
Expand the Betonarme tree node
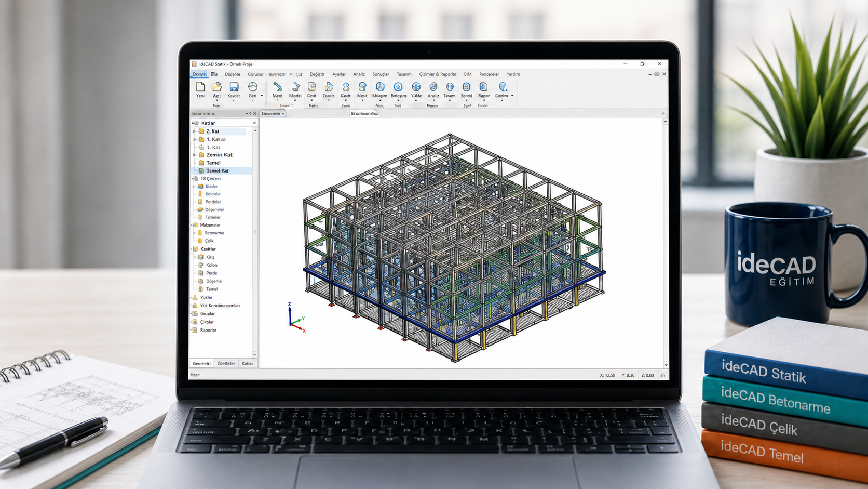(195, 233)
